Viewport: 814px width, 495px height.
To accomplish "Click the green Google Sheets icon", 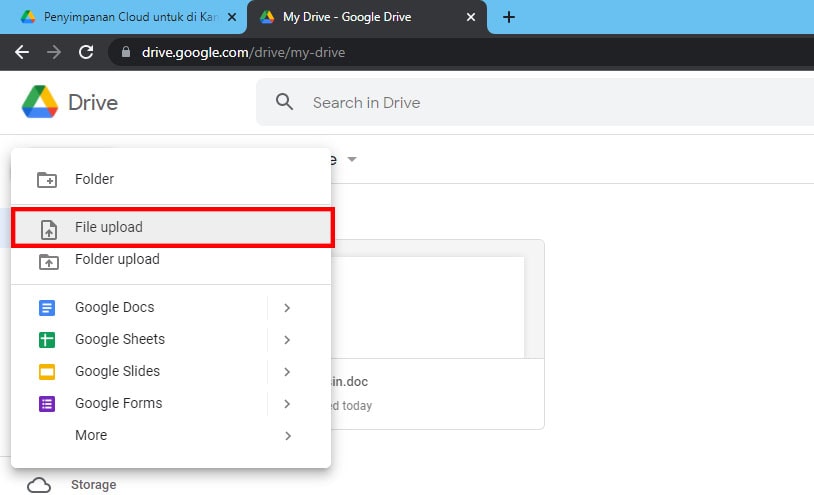I will 47,340.
